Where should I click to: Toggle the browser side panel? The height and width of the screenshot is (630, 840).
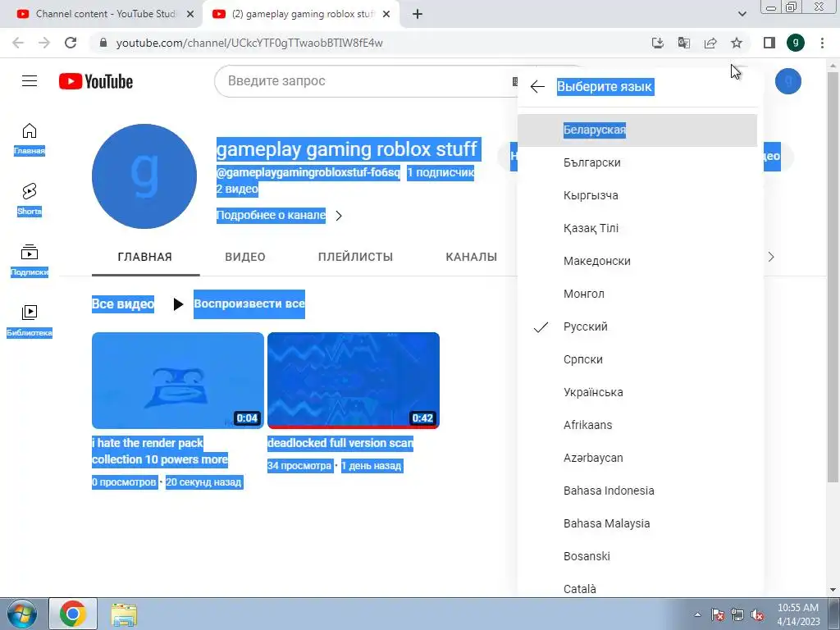tap(769, 43)
